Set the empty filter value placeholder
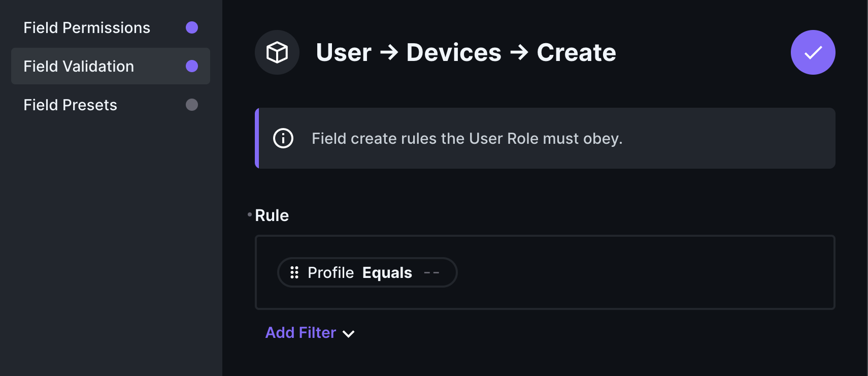This screenshot has width=868, height=376. coord(431,273)
